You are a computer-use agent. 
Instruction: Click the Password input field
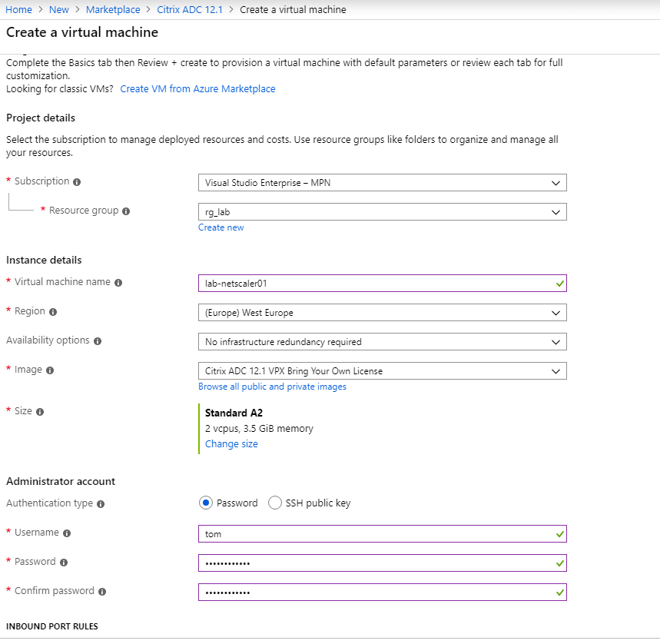coord(382,563)
